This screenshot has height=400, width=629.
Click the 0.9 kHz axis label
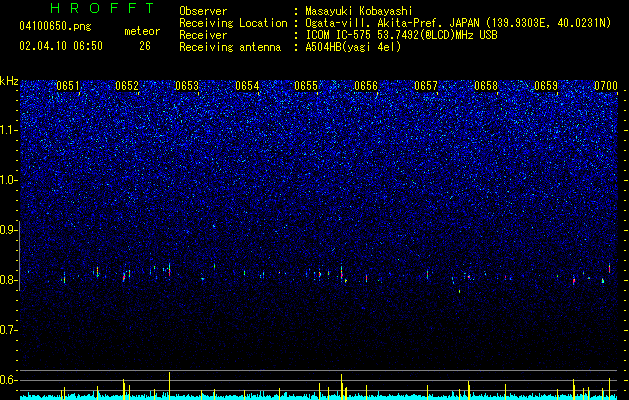[x=9, y=230]
